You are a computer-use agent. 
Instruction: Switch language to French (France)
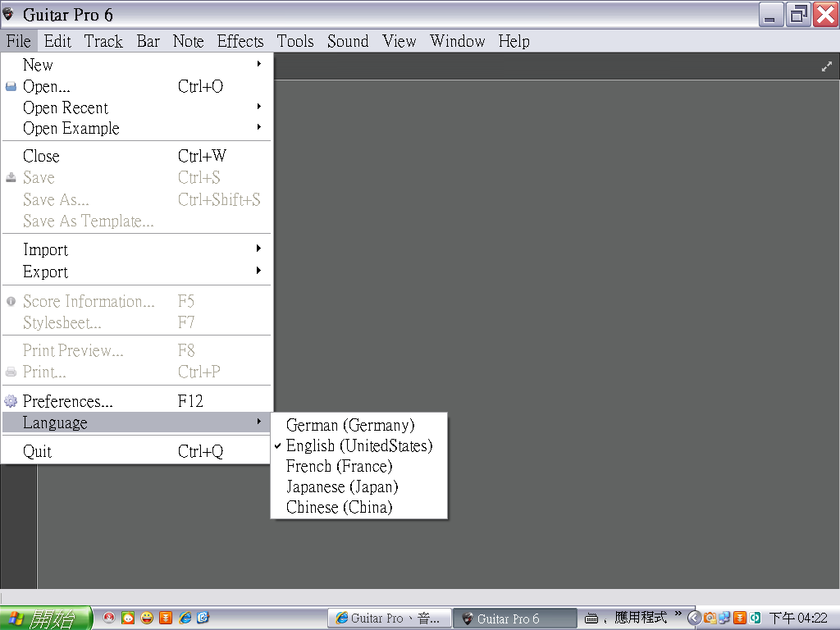[359, 466]
